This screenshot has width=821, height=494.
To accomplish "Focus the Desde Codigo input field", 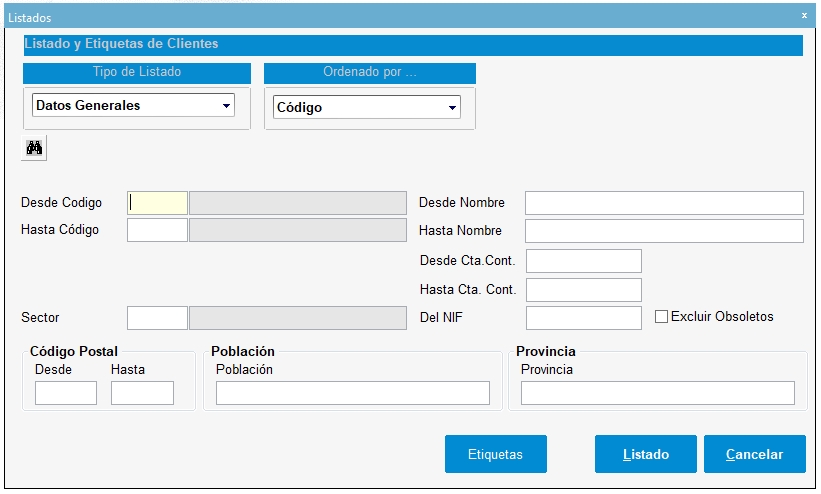I will (x=157, y=203).
